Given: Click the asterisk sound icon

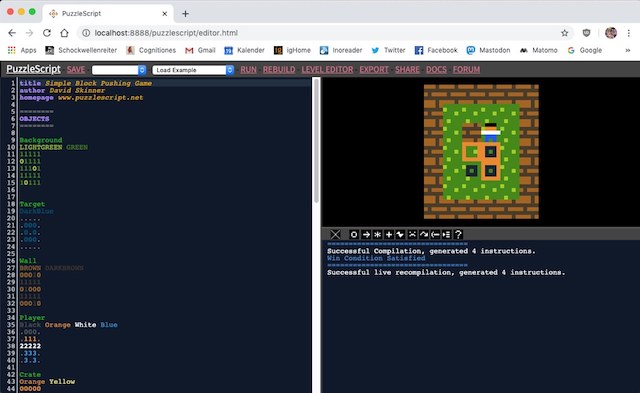Looking at the screenshot, I should pos(378,234).
